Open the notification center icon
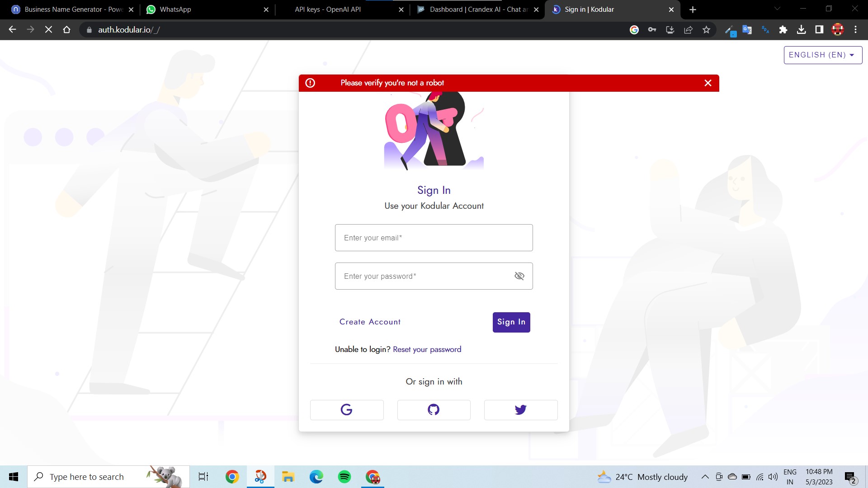The height and width of the screenshot is (488, 868). coord(850,477)
